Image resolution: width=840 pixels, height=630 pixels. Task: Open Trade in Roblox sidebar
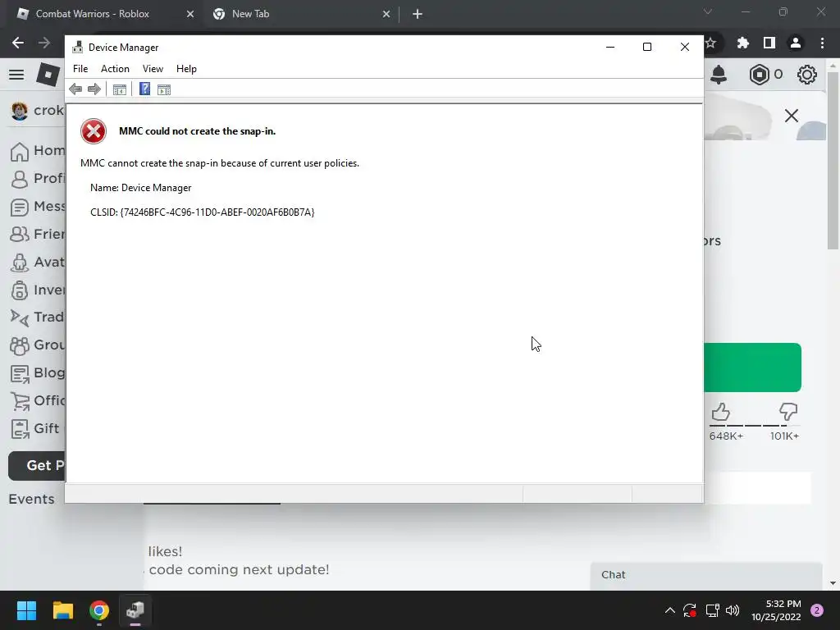click(x=38, y=317)
